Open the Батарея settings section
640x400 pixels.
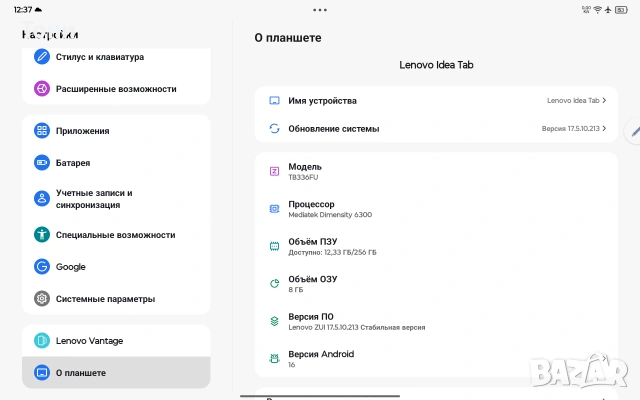pos(116,162)
